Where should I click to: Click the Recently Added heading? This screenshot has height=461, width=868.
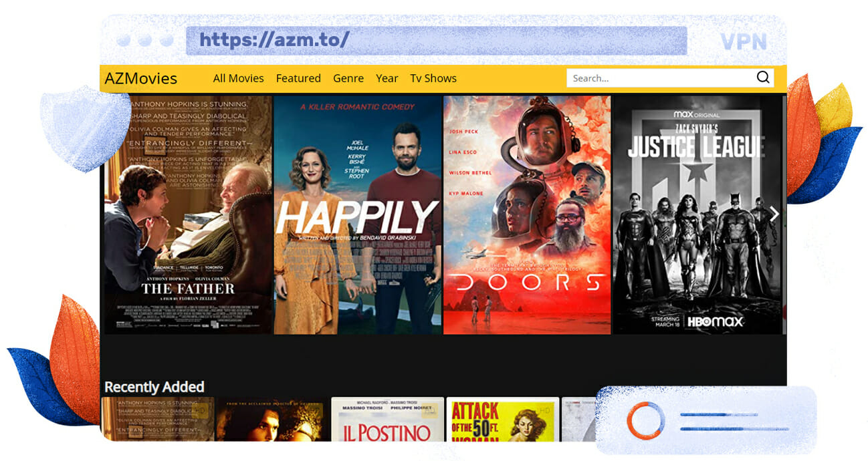(x=154, y=387)
